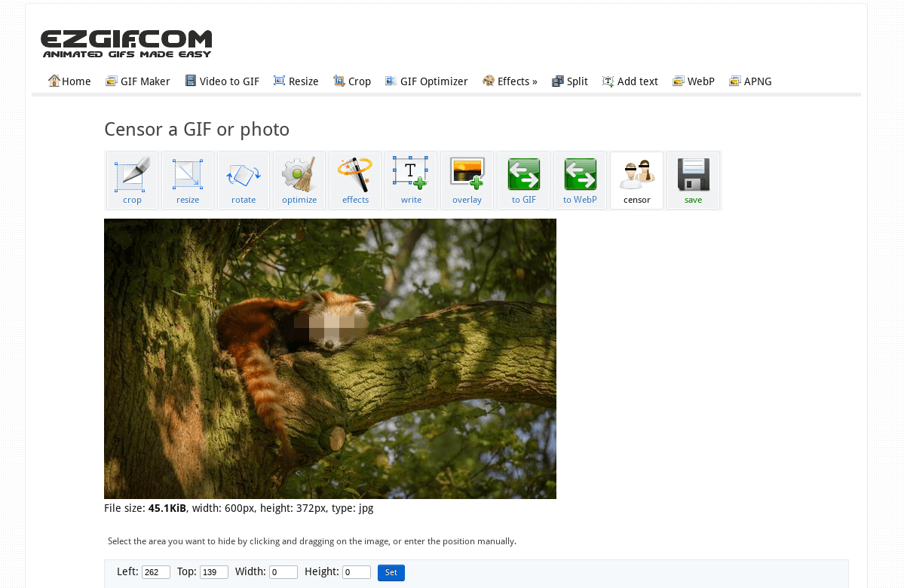Open the write text tool

tap(411, 173)
